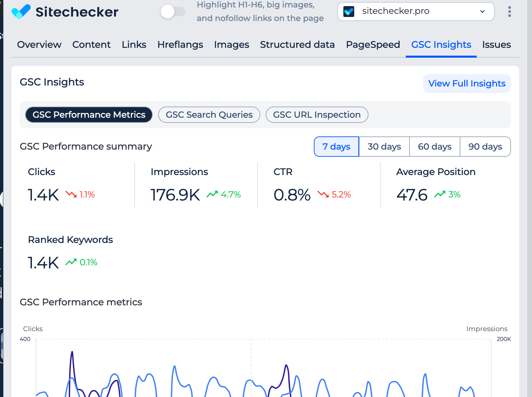Select the 90 days time range

point(485,147)
